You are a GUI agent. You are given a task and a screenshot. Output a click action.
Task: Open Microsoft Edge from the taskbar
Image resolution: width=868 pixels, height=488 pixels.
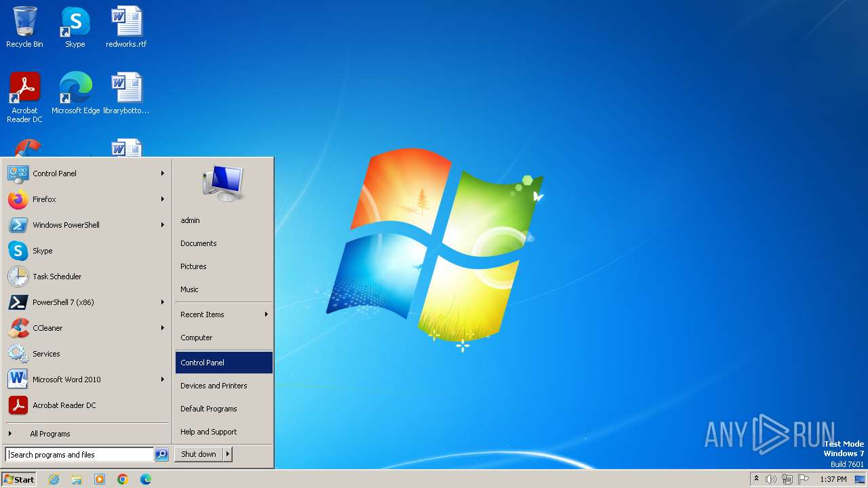pyautogui.click(x=146, y=479)
